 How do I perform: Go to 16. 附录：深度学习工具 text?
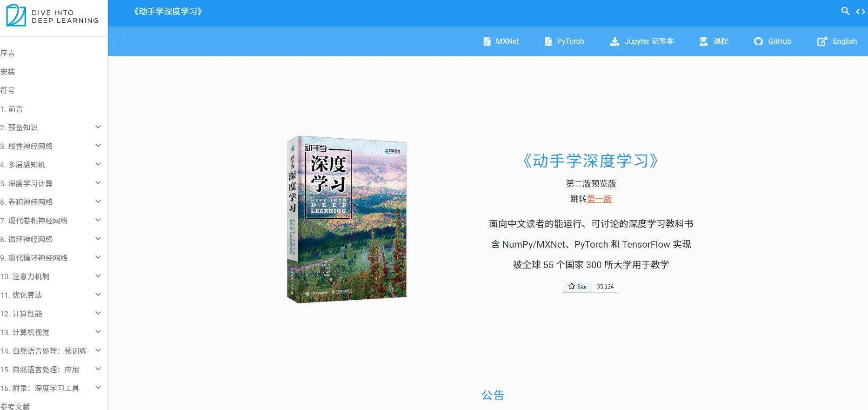pos(40,388)
